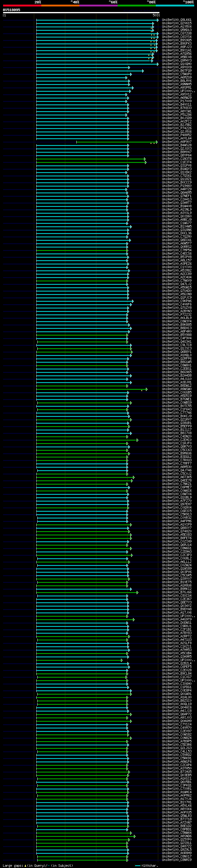Open UniRef100_Q15YP0 entry
Viewport: 197px width, 868px height.
click(177, 839)
